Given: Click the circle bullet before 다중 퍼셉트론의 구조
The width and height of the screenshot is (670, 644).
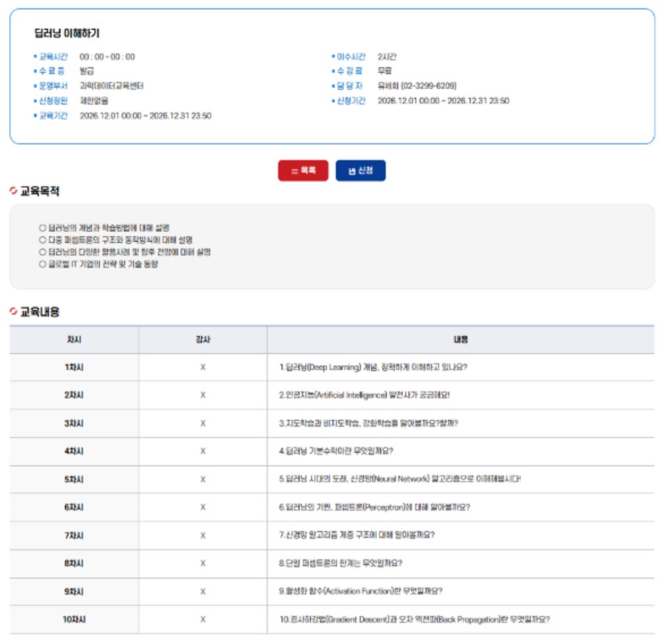Looking at the screenshot, I should [43, 240].
